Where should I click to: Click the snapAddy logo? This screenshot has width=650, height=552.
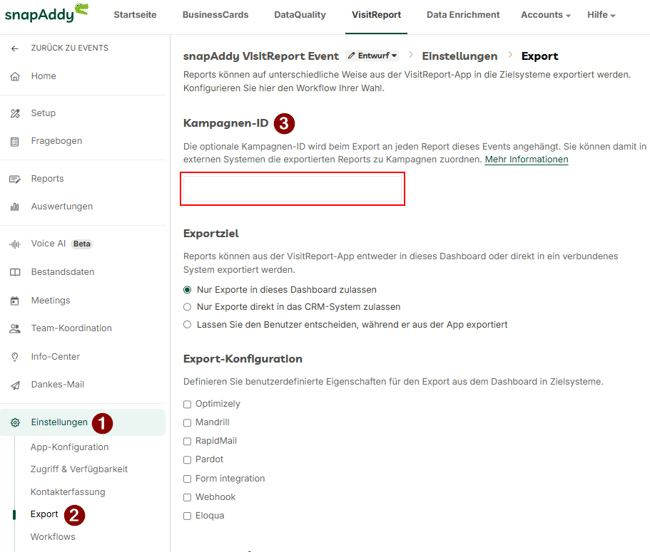coord(46,14)
